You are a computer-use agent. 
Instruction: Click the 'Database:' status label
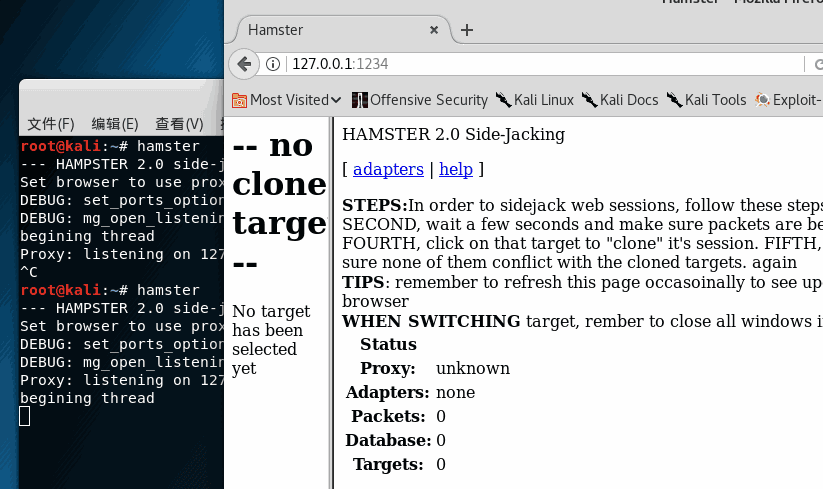(x=388, y=440)
